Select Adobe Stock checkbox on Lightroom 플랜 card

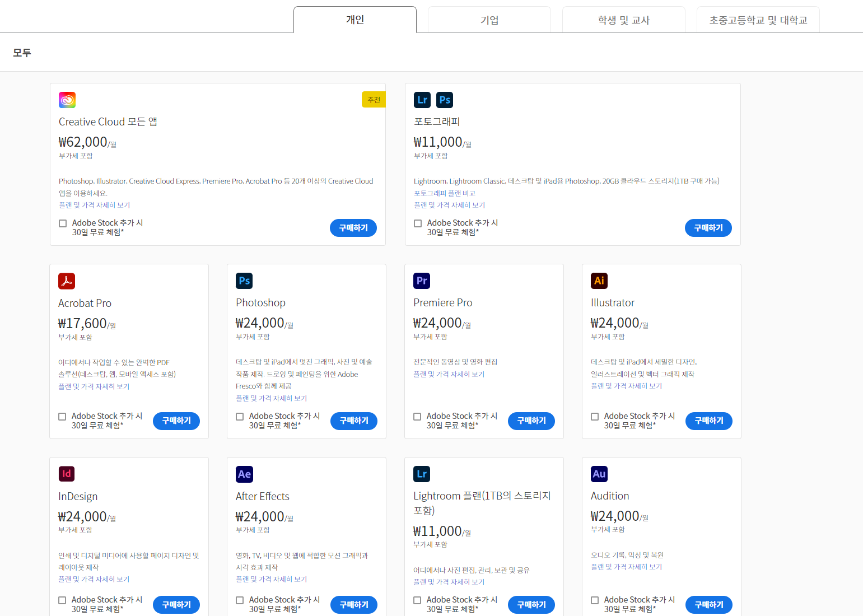[417, 600]
